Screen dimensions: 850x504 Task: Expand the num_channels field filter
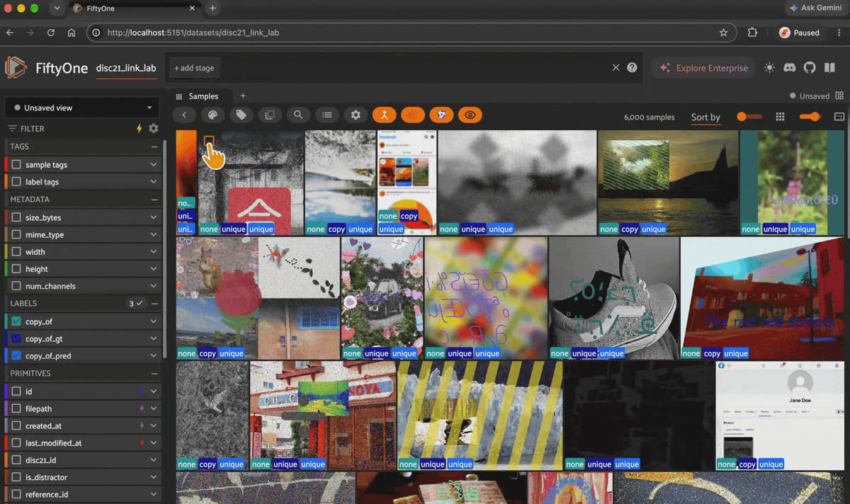pyautogui.click(x=154, y=286)
